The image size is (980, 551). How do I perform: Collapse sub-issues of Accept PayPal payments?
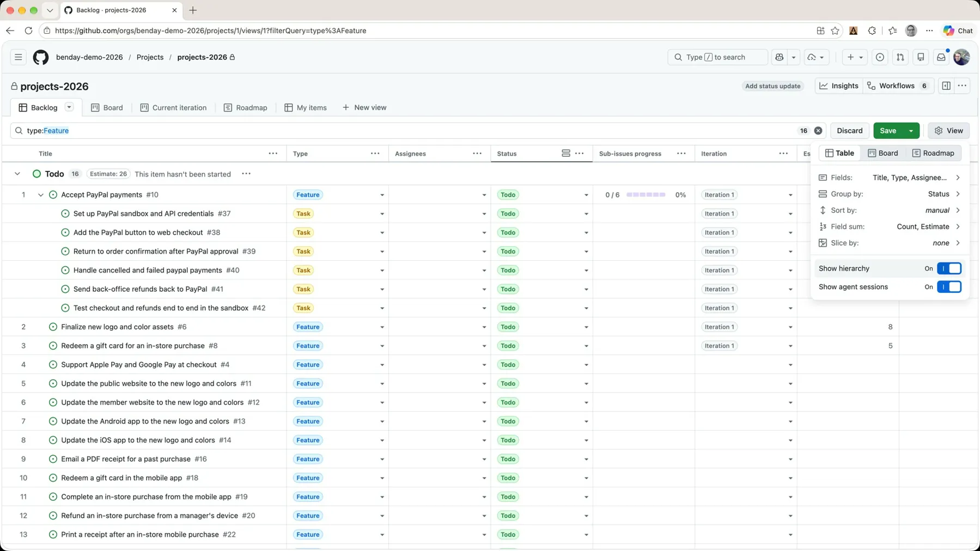[40, 195]
